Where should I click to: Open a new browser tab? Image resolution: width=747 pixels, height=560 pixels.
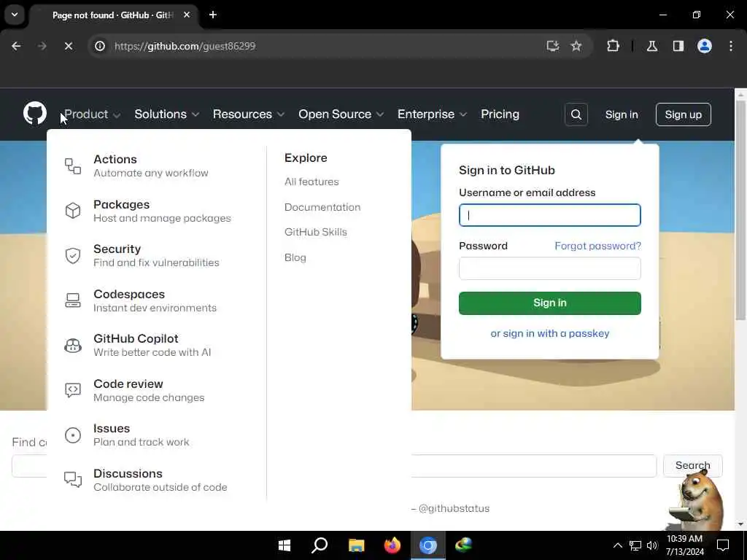pyautogui.click(x=213, y=15)
